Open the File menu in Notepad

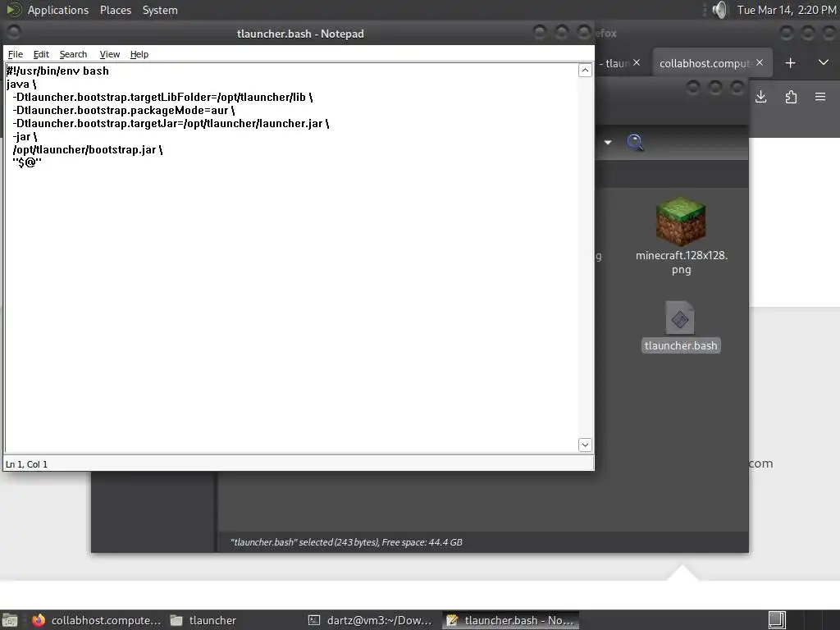15,54
